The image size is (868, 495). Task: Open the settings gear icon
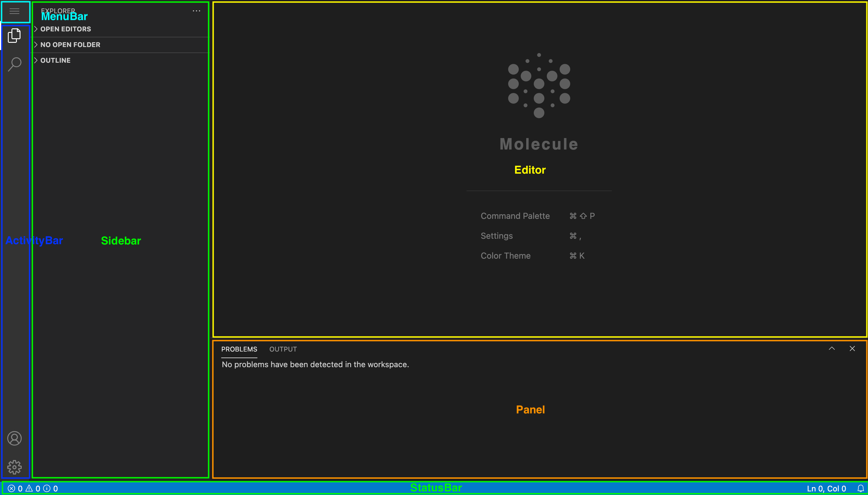pyautogui.click(x=14, y=467)
